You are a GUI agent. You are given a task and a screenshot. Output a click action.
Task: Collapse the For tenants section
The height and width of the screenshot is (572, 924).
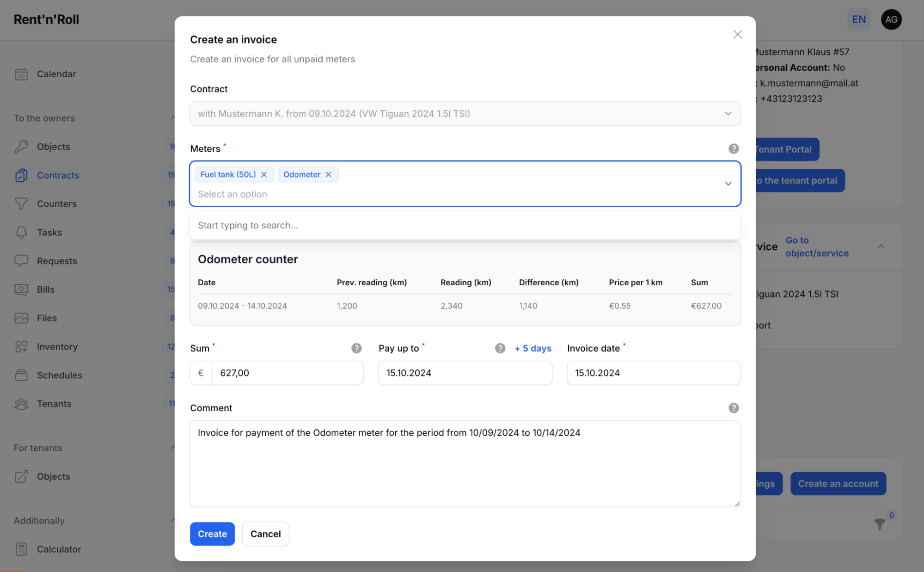[x=172, y=448]
